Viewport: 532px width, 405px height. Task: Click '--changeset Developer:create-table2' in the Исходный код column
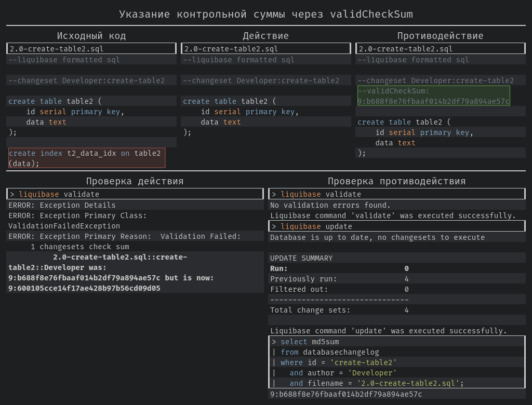click(x=87, y=80)
